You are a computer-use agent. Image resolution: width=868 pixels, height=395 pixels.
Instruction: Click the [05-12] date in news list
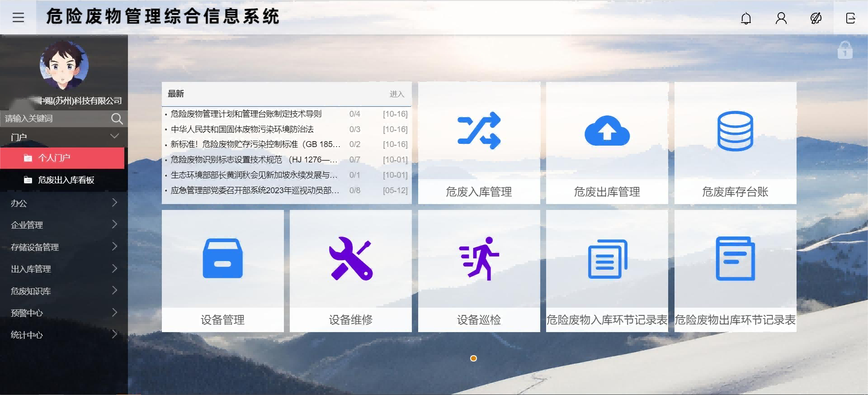395,190
